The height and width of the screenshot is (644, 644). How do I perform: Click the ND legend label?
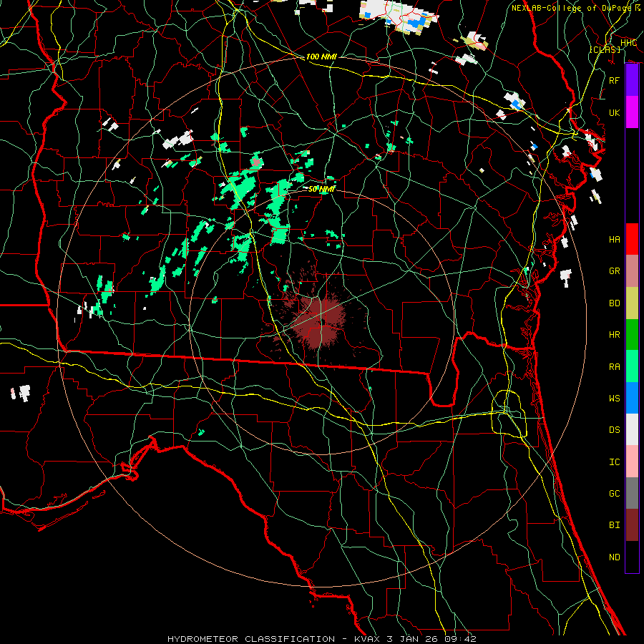click(614, 557)
